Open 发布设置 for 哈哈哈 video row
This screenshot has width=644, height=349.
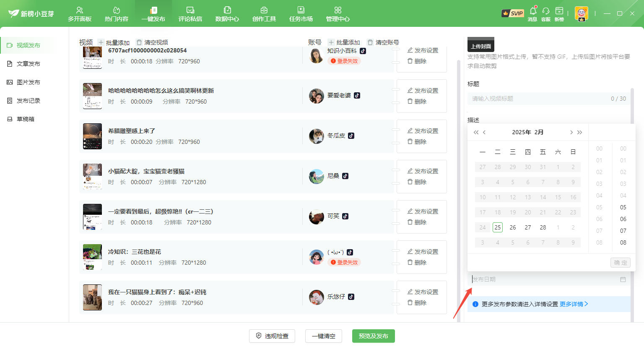click(423, 91)
